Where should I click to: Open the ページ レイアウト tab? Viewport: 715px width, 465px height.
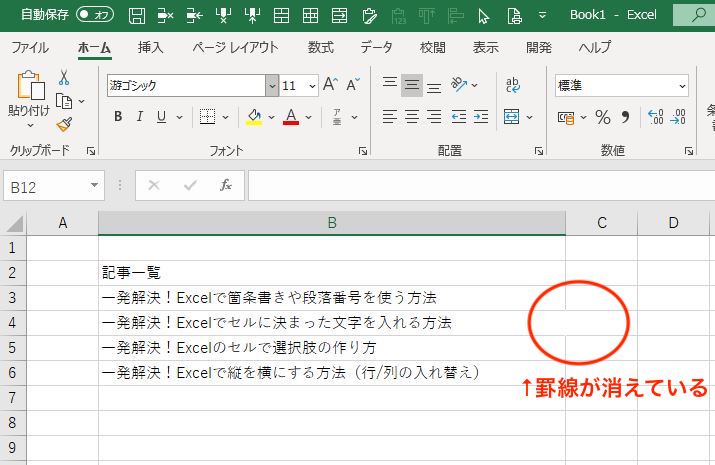235,47
